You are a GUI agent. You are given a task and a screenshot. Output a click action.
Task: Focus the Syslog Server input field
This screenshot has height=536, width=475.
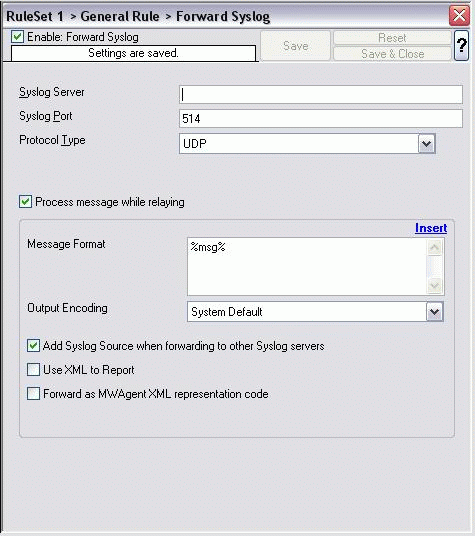pyautogui.click(x=321, y=95)
